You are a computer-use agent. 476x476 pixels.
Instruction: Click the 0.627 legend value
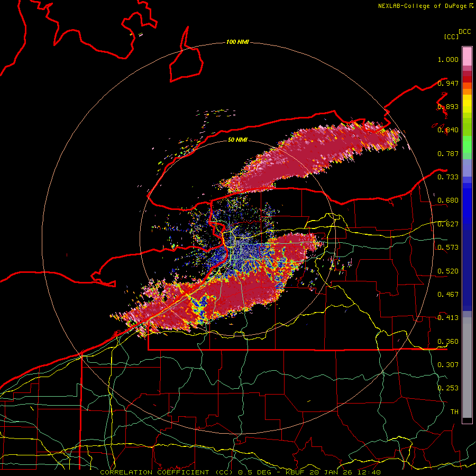448,224
